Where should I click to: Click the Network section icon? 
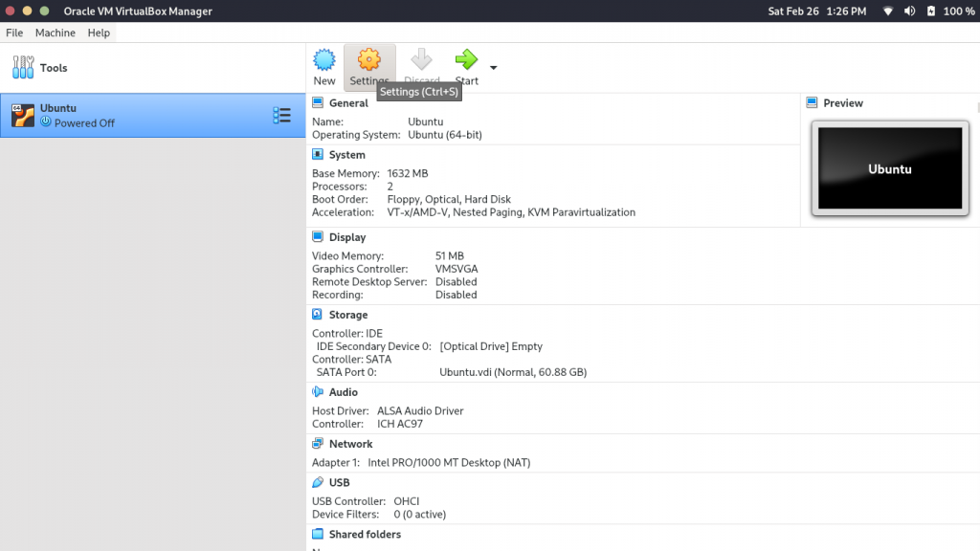point(317,443)
